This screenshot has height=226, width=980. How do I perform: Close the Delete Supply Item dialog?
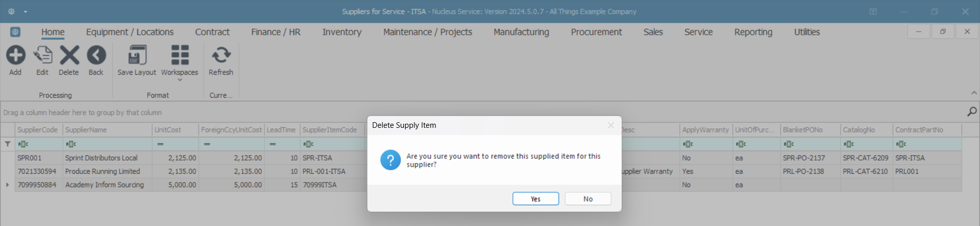(610, 125)
